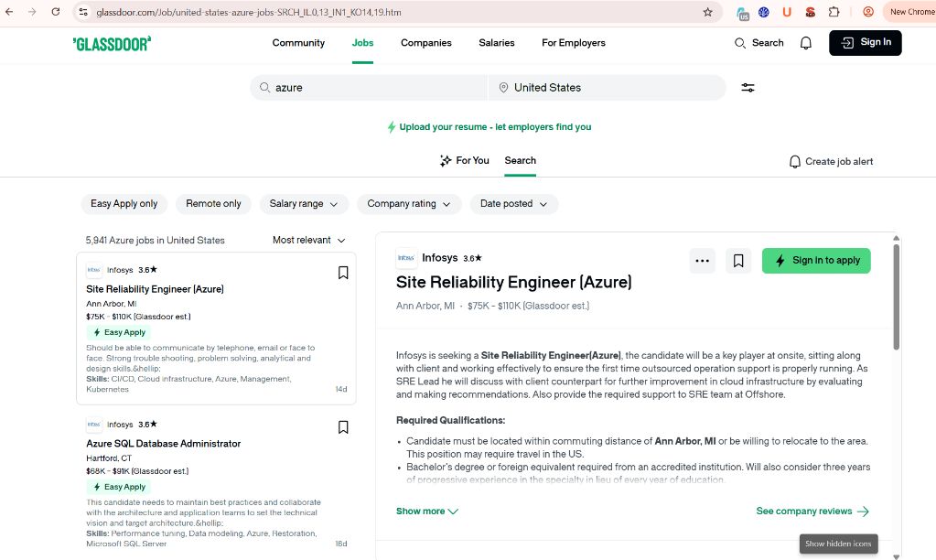Toggle the Remote only filter
The image size is (936, 560).
click(x=213, y=203)
